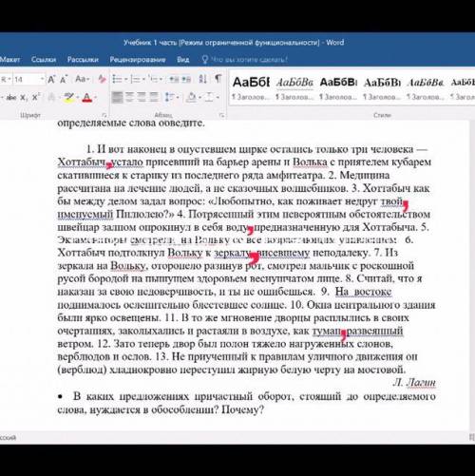Toggle superscript formatting
The width and height of the screenshot is (475, 476).
coord(36,97)
